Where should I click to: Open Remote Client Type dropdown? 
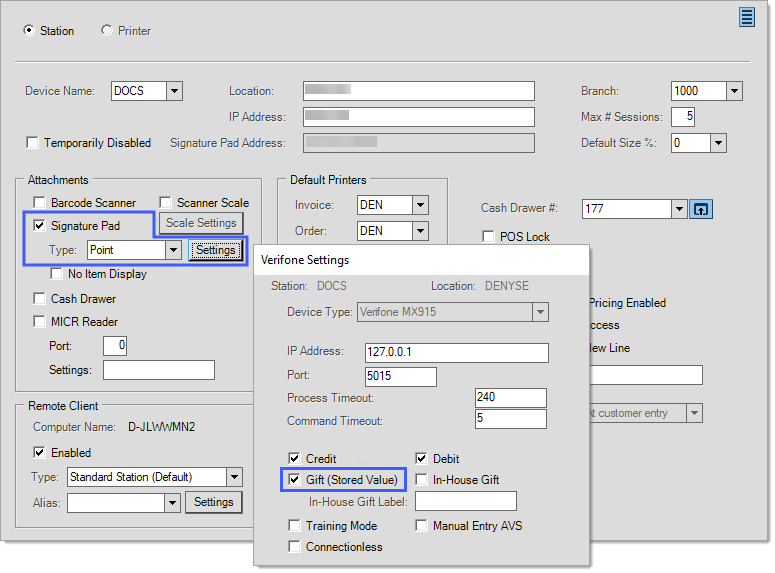234,477
